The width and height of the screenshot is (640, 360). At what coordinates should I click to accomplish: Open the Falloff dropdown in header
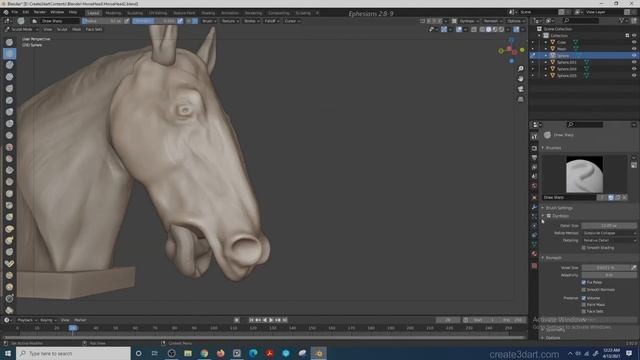point(271,21)
